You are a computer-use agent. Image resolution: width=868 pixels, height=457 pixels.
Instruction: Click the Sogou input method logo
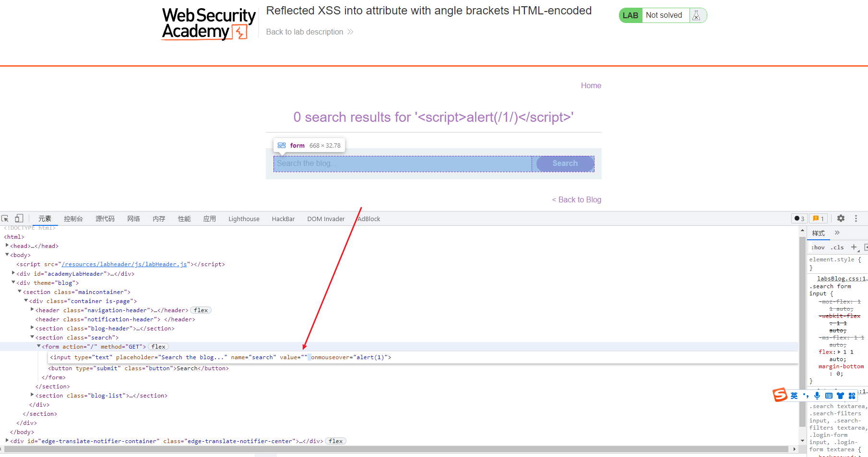[780, 395]
